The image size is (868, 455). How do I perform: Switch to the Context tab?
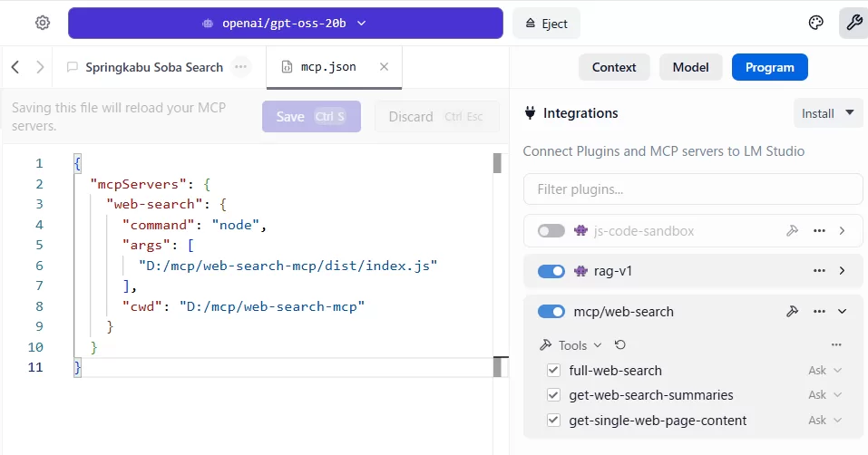click(614, 67)
